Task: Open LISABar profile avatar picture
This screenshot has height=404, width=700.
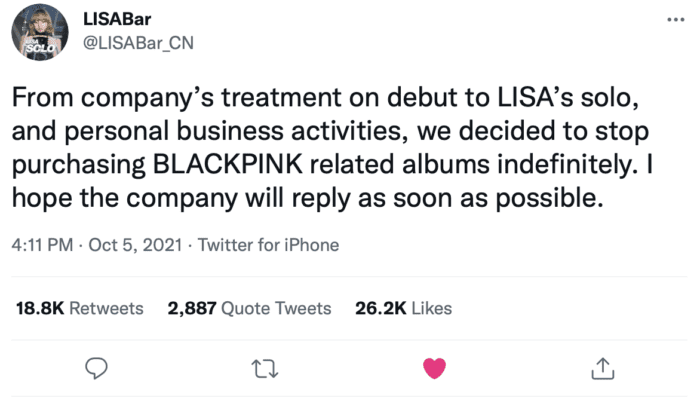Action: tap(40, 32)
